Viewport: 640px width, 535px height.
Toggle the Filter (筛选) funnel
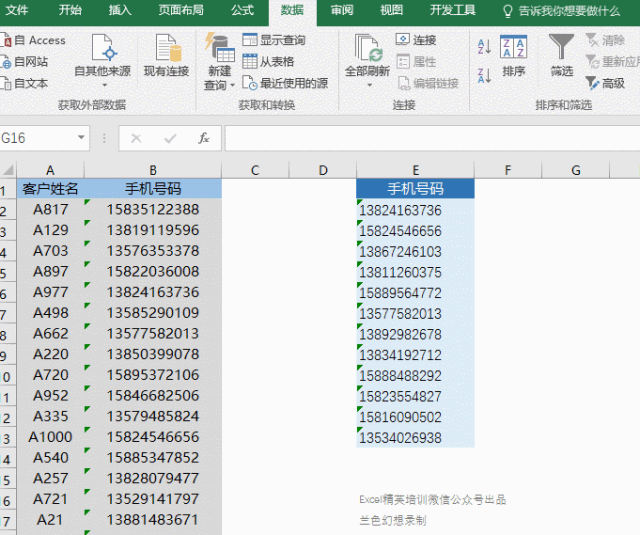[562, 55]
